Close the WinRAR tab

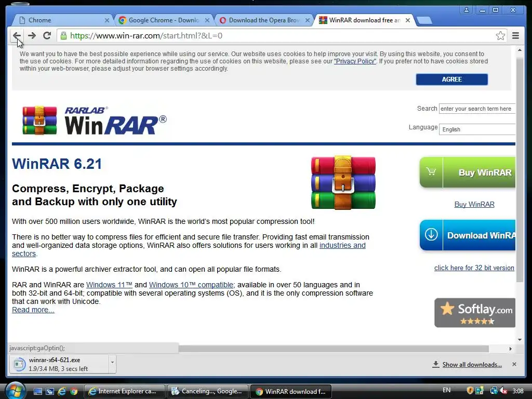408,20
